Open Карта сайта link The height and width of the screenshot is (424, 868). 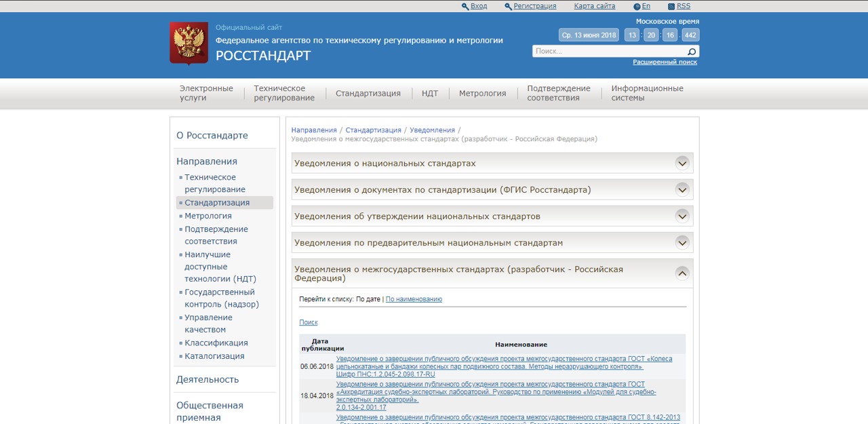tap(595, 6)
